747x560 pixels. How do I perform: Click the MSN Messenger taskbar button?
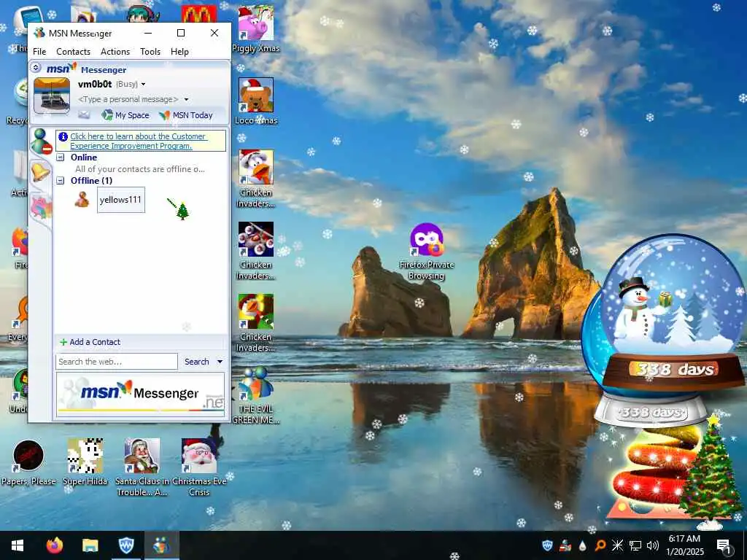[x=161, y=545]
